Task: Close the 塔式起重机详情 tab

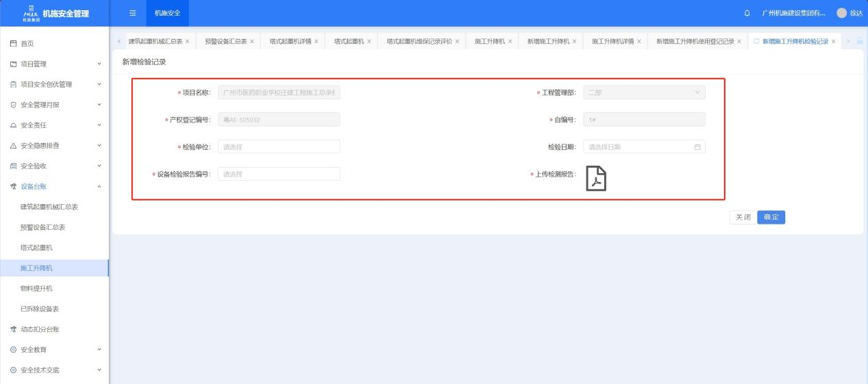Action: point(316,42)
